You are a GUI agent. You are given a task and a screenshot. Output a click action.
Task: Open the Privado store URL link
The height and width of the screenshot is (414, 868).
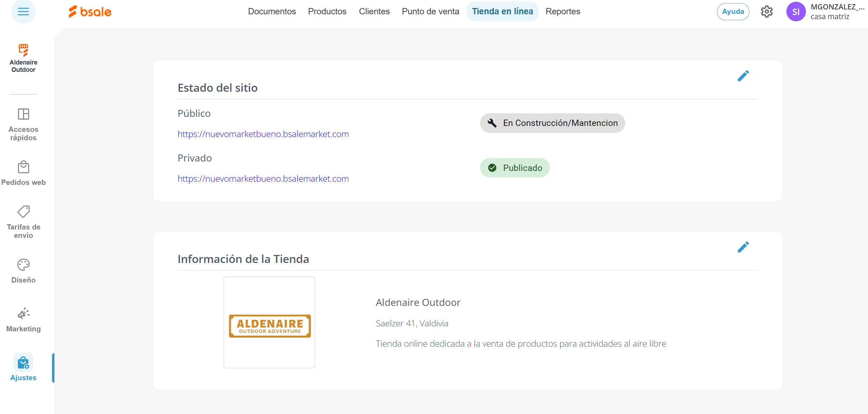pos(263,179)
